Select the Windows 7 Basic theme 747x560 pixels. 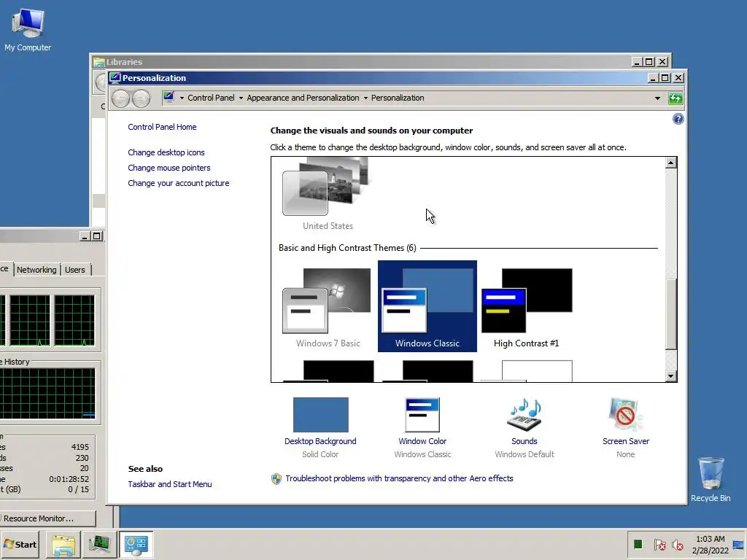[x=328, y=306]
